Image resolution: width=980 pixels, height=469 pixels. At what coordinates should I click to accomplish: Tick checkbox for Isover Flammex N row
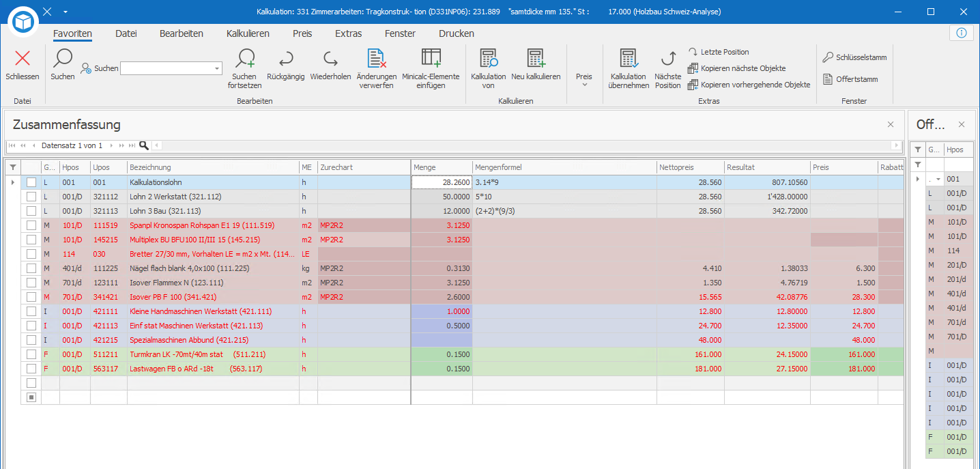[x=31, y=283]
